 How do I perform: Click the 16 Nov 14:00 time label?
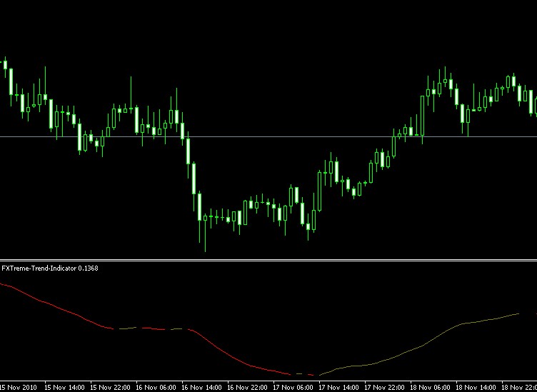(201, 388)
